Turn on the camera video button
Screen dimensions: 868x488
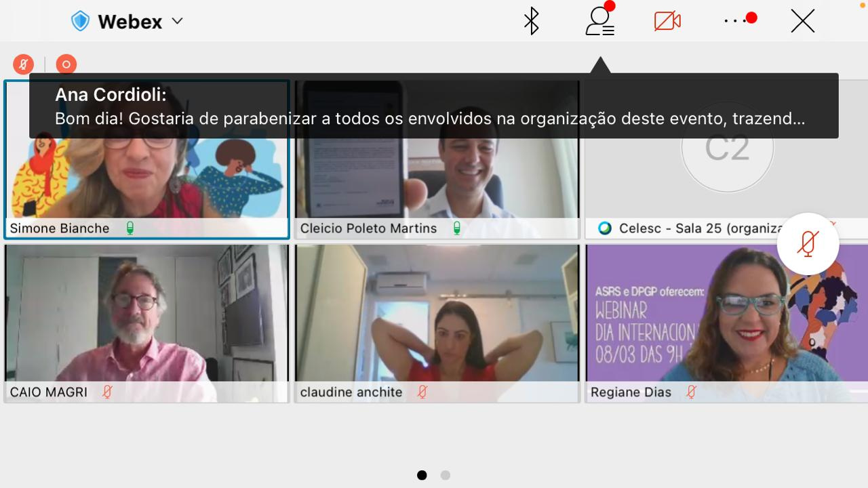click(667, 21)
